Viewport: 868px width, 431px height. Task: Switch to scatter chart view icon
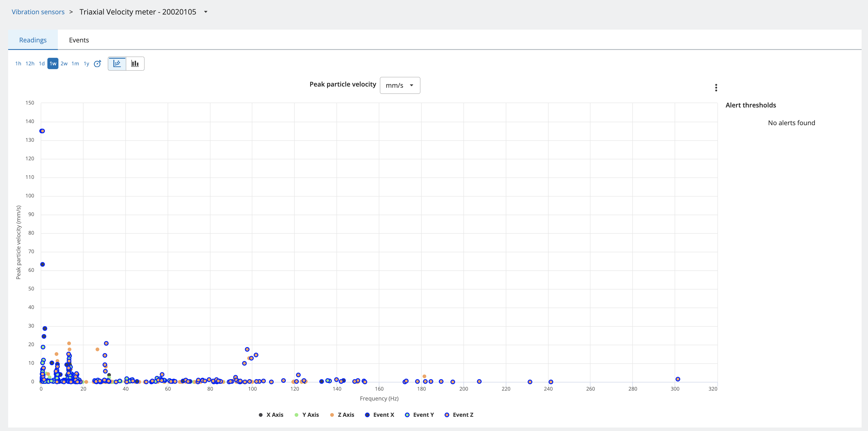[x=117, y=64]
